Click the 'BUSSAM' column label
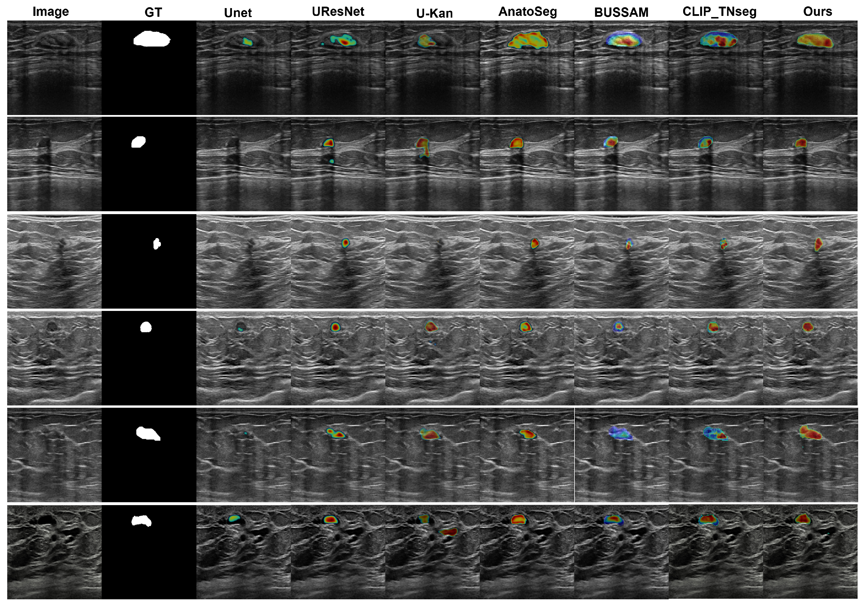 [x=621, y=12]
